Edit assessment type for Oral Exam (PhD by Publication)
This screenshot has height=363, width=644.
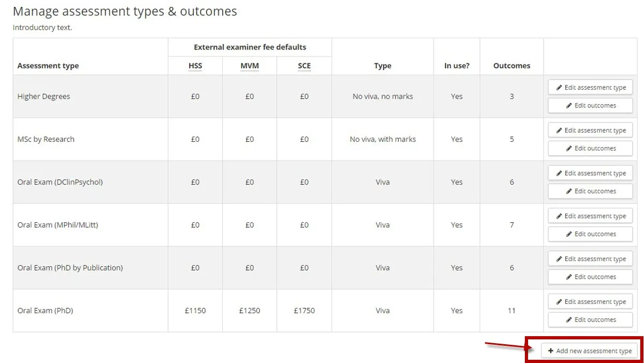pos(590,258)
